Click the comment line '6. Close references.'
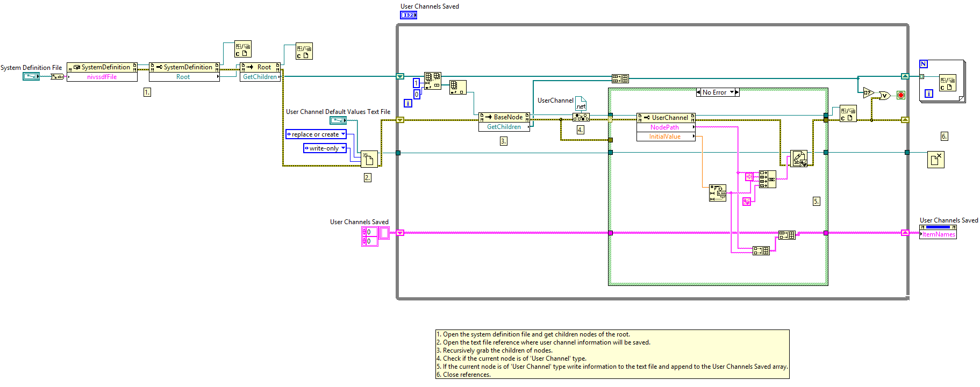 463,375
